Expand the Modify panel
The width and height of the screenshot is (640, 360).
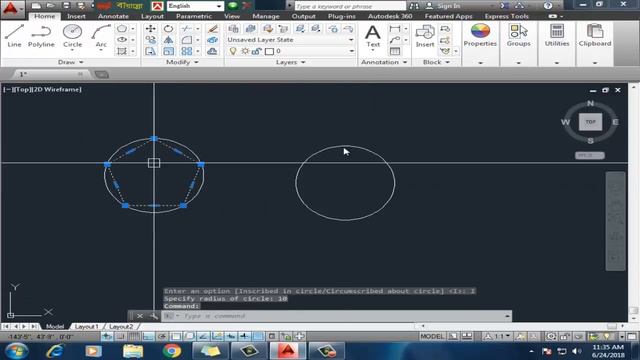(182, 62)
